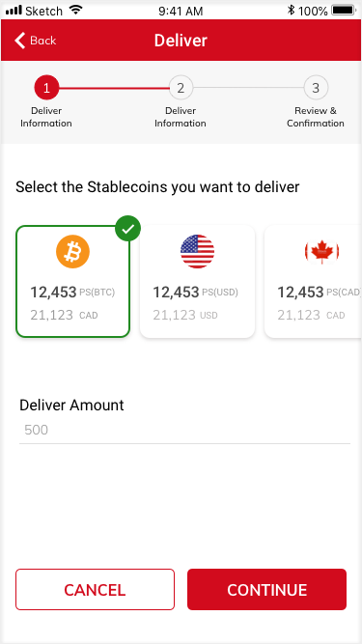Screen dimensions: 362x644
Task: Click the Deliver Amount input field
Action: pos(184,430)
